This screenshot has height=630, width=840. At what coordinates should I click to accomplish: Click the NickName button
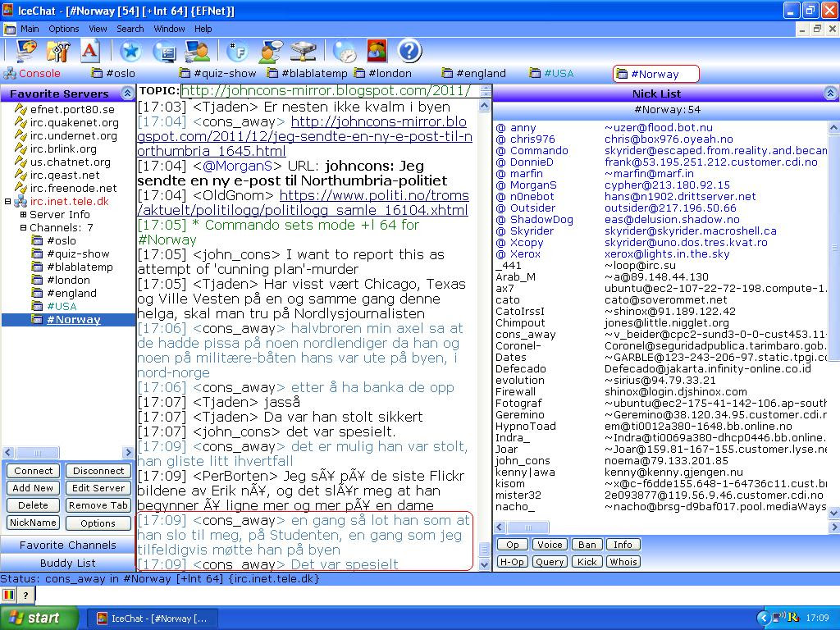[33, 523]
